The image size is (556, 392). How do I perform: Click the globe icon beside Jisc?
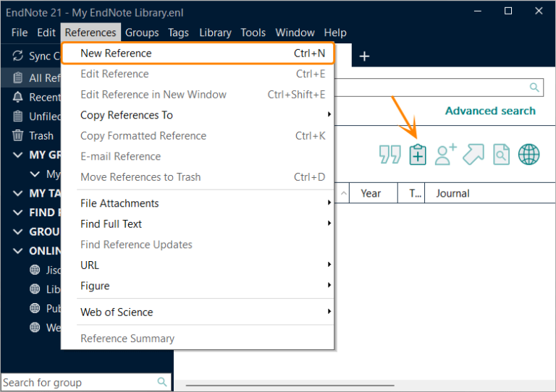[35, 270]
